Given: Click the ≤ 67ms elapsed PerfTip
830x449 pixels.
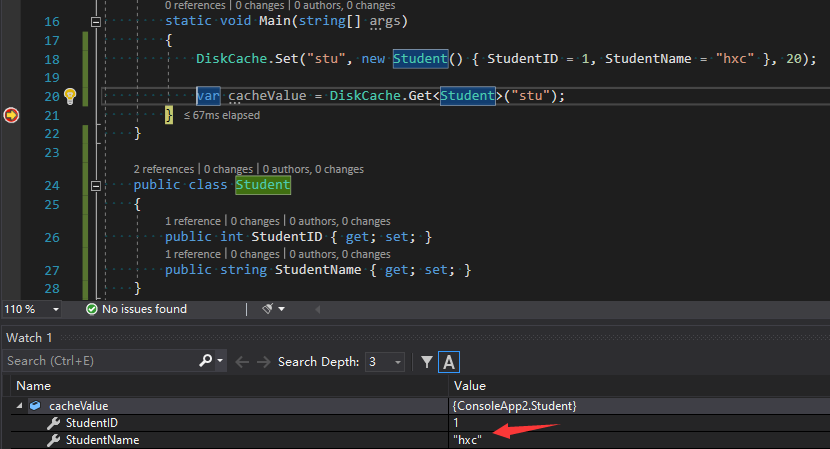Looking at the screenshot, I should [222, 115].
